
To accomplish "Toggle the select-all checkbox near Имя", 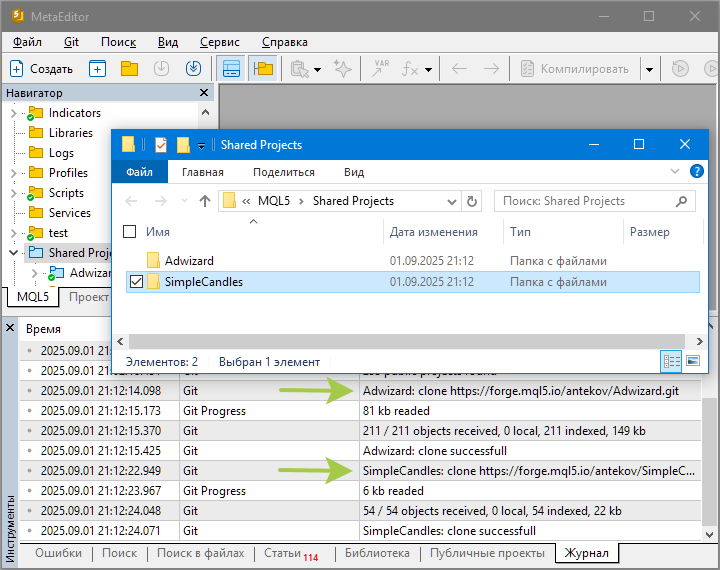I will click(x=129, y=231).
